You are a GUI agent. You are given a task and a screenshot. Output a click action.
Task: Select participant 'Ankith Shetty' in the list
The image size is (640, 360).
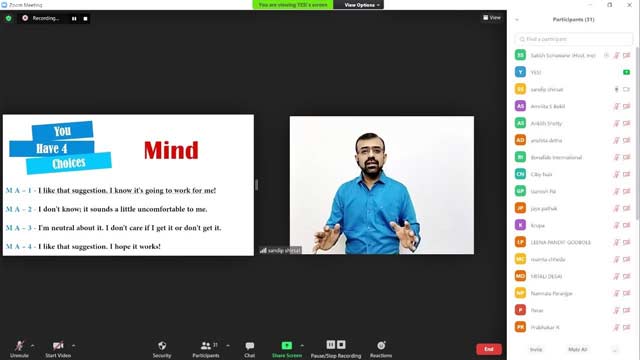click(573, 123)
